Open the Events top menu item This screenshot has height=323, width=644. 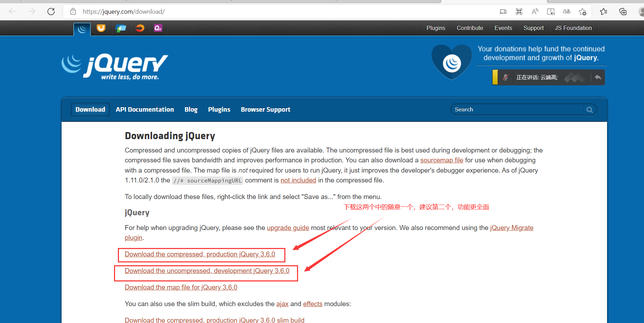pos(503,28)
